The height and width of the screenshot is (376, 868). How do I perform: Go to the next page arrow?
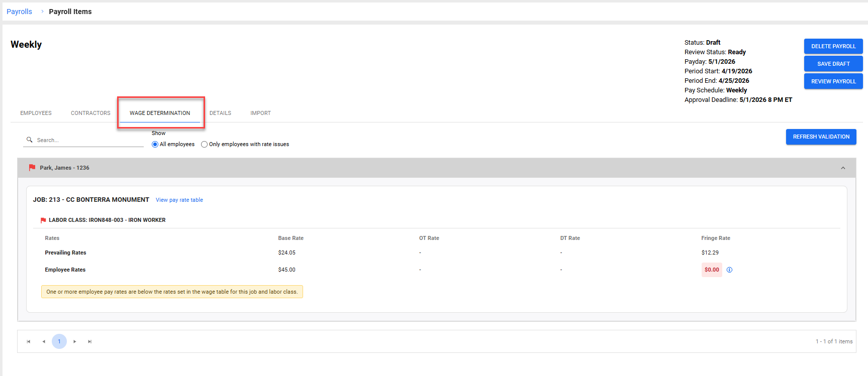(x=75, y=341)
